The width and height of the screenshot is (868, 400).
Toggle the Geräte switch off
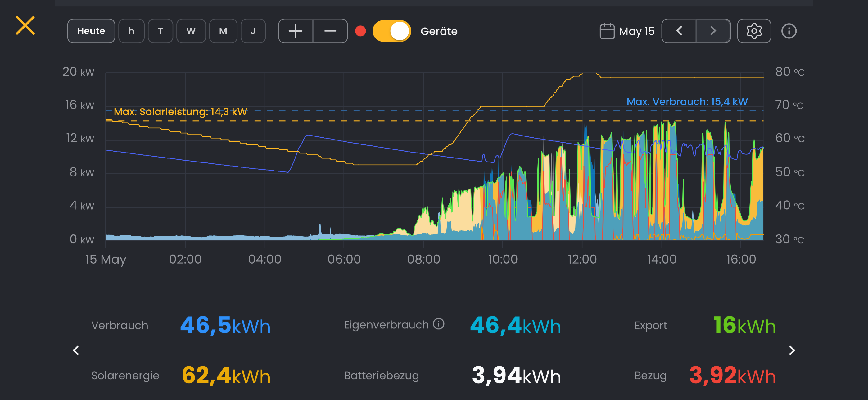pyautogui.click(x=391, y=31)
